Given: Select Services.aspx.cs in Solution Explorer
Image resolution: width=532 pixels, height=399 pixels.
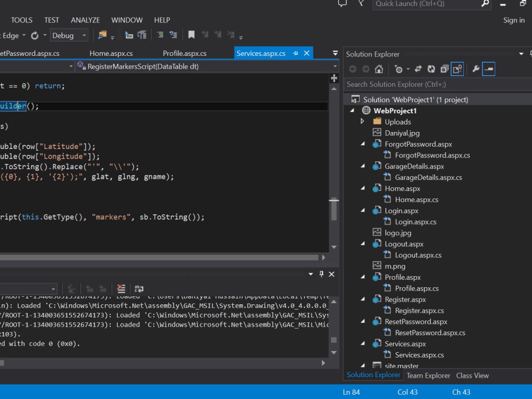Looking at the screenshot, I should click(x=419, y=355).
